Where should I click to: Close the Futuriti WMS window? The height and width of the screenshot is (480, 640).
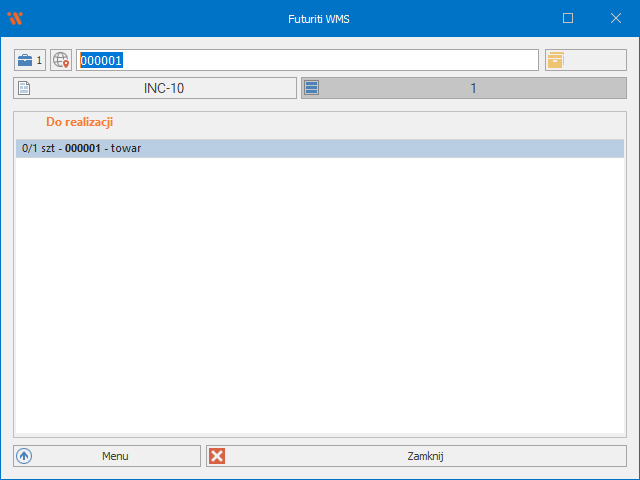click(615, 18)
